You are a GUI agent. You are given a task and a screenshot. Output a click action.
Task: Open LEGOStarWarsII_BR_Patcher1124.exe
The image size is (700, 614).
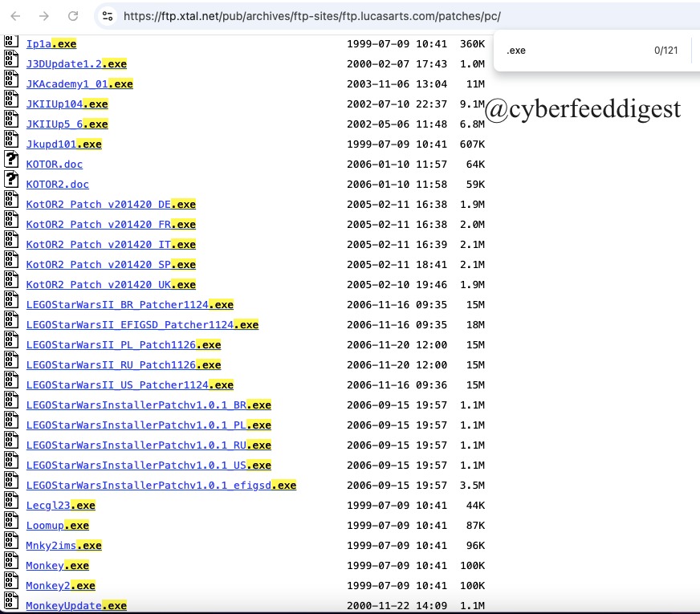click(x=130, y=305)
